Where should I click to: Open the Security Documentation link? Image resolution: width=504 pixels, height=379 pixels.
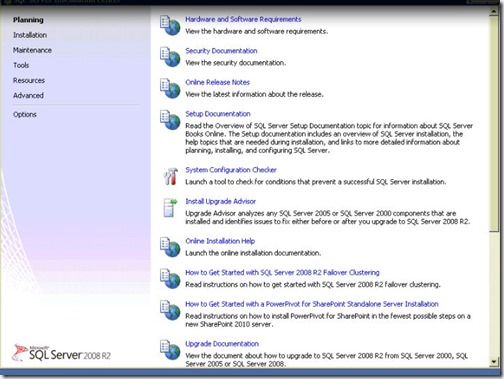[221, 51]
